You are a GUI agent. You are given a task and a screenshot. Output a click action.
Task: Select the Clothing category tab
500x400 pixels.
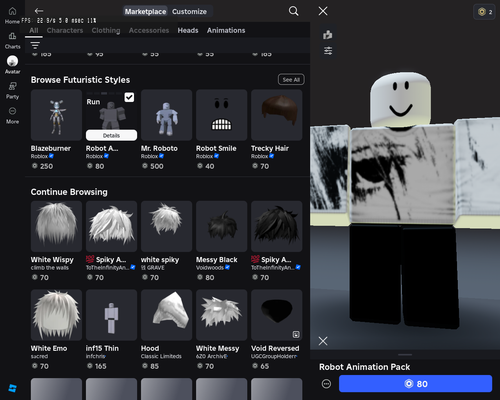click(106, 30)
